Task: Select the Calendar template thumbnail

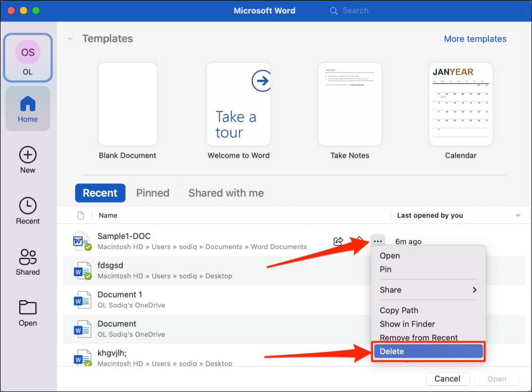Action: coord(461,104)
